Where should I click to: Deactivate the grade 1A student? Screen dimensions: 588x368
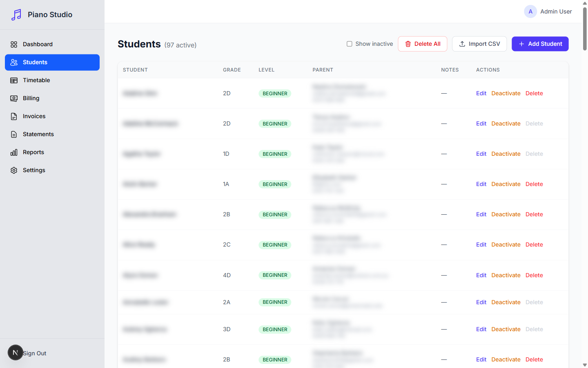pyautogui.click(x=506, y=184)
